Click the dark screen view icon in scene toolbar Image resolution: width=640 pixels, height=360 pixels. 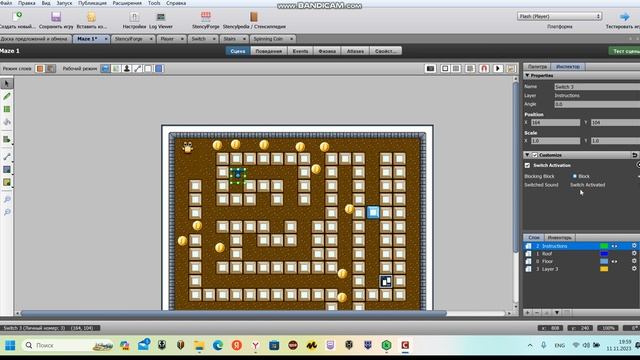[x=430, y=69]
